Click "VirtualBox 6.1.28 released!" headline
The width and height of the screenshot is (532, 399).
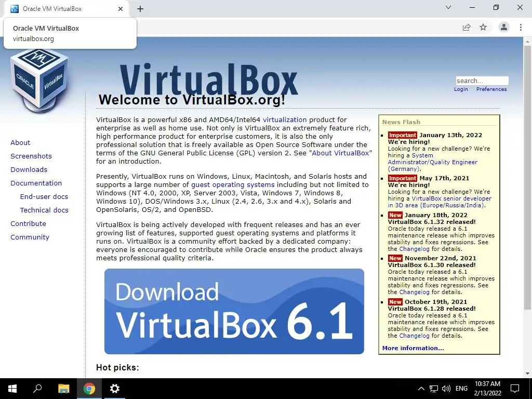432,309
